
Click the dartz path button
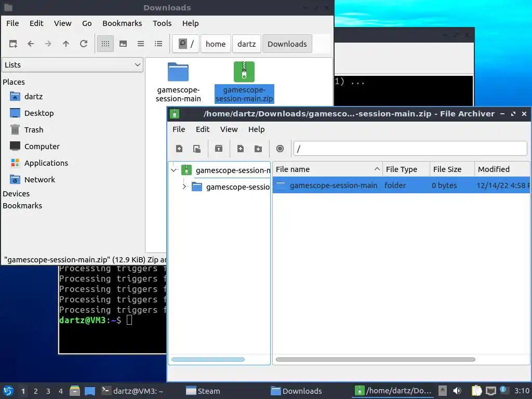[247, 44]
